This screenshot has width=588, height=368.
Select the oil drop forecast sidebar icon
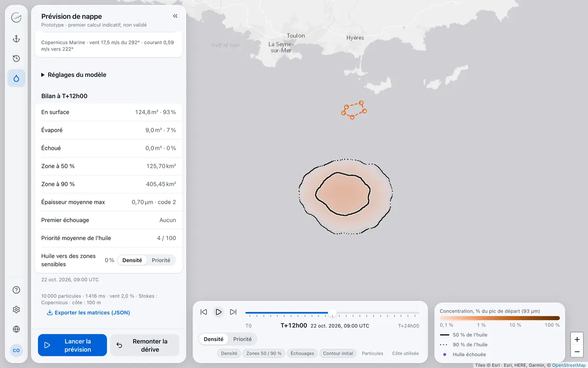coord(16,78)
